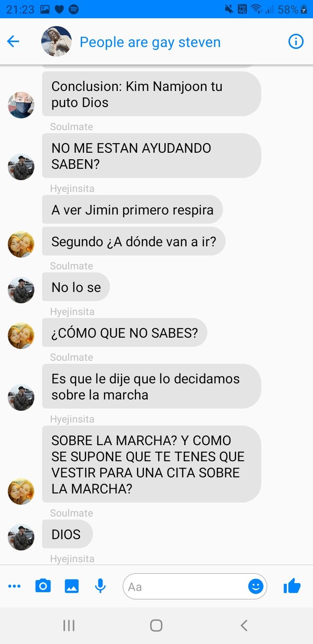Screen dimensions: 313x644
Task: Open the photo gallery icon
Action: pyautogui.click(x=72, y=586)
